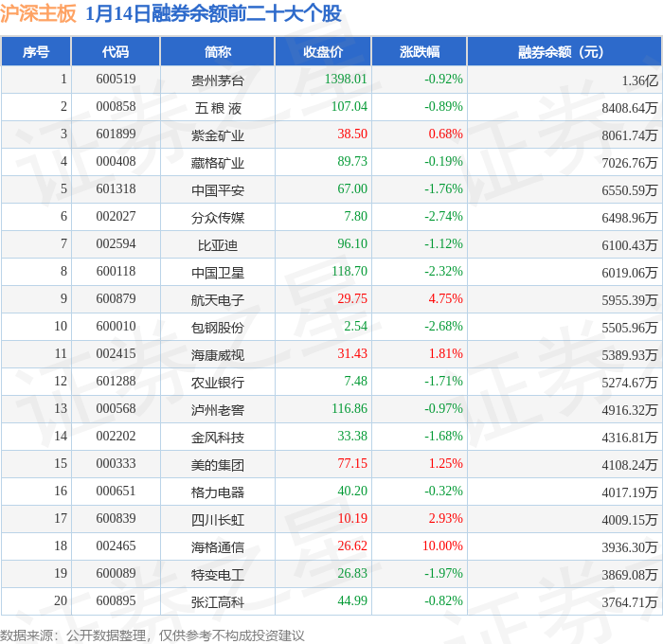
Task: Click the change value 4.75%
Action: (x=446, y=299)
